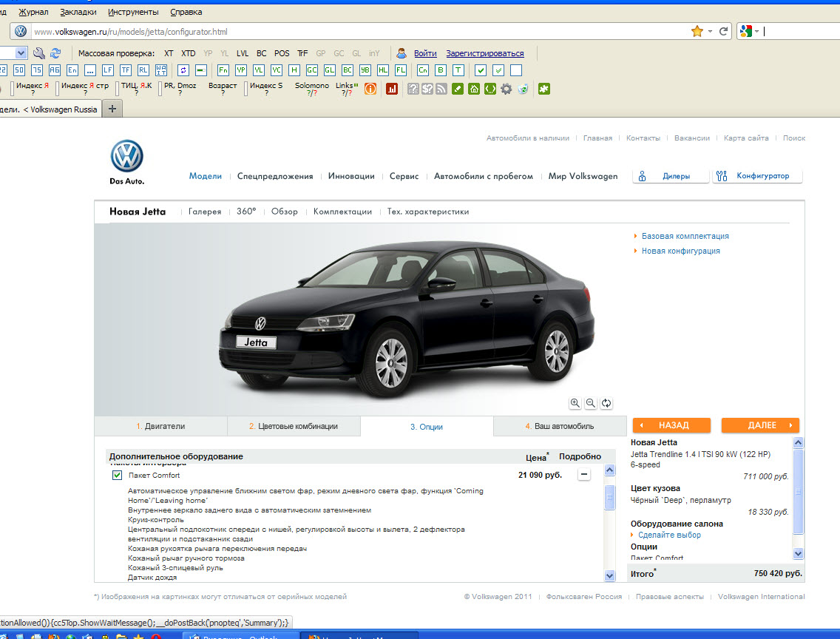Click the 'RL' toolbar icon
This screenshot has height=639, width=840.
coord(143,70)
